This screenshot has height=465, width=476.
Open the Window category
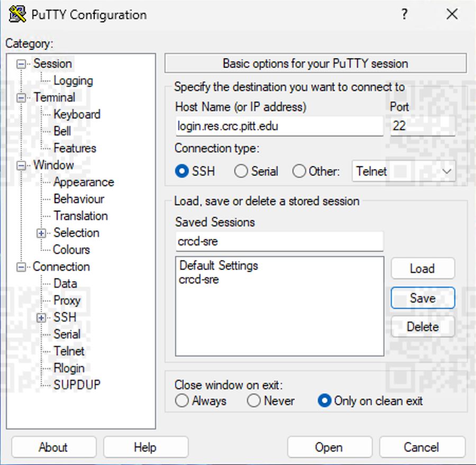tap(53, 165)
